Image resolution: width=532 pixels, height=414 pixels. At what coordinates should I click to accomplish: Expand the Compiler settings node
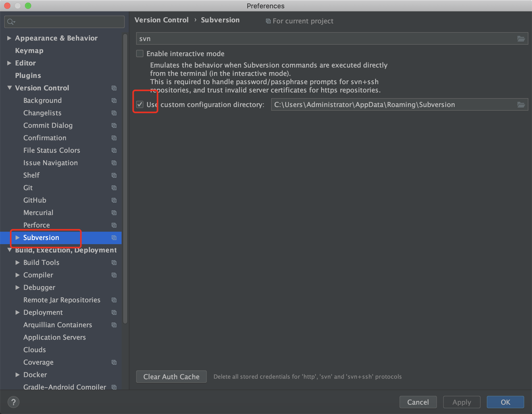click(x=17, y=275)
